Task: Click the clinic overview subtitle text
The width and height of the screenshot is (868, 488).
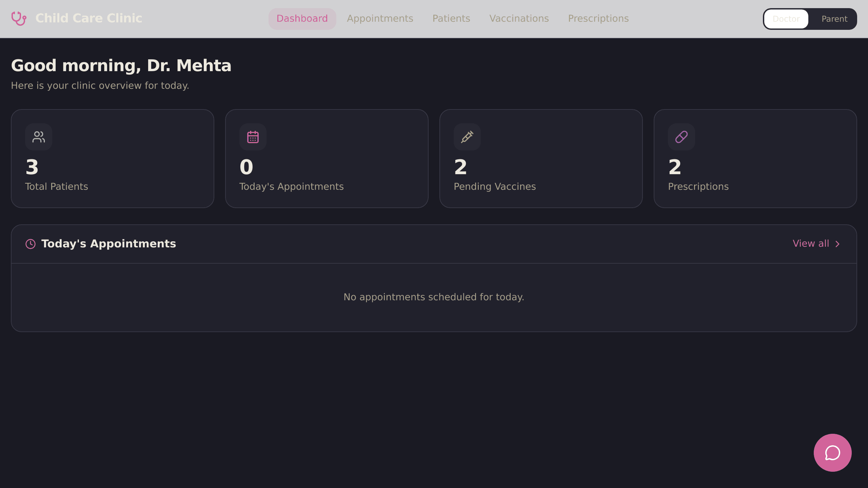Action: pyautogui.click(x=100, y=85)
